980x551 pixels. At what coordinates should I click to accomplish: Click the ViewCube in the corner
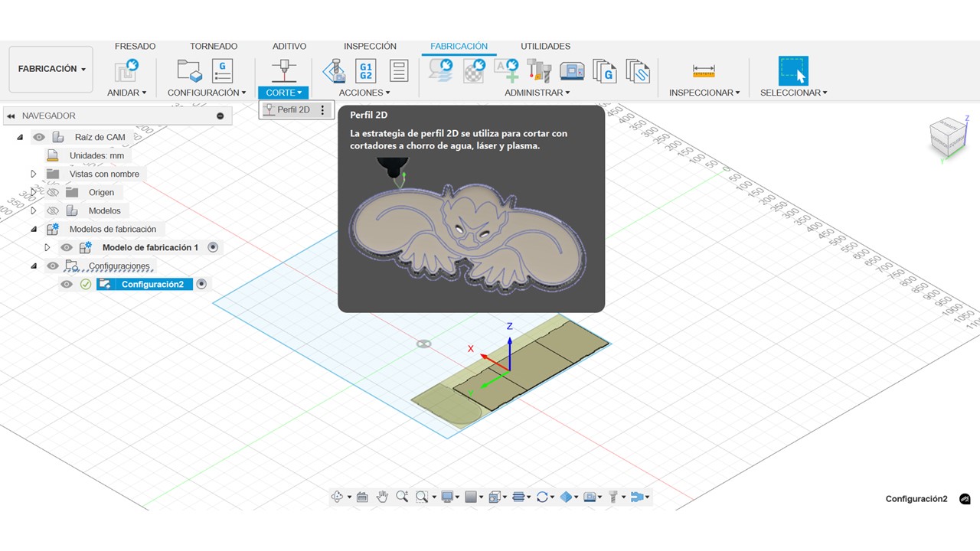click(x=946, y=138)
